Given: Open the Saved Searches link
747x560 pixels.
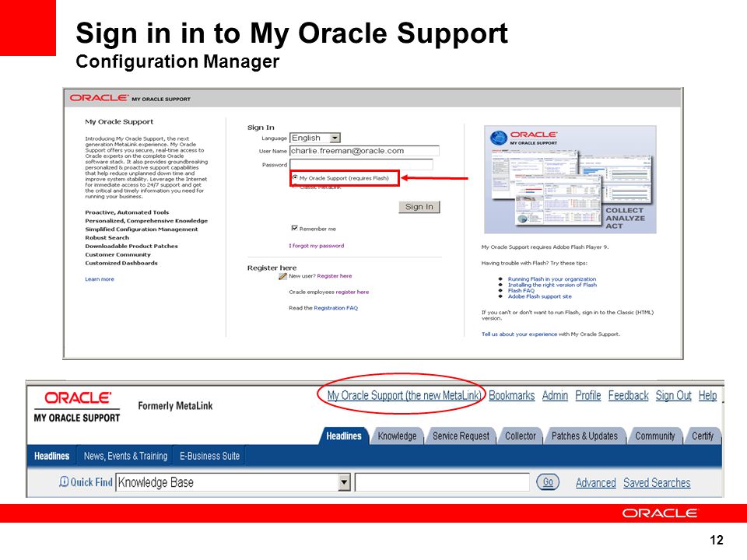Looking at the screenshot, I should coord(657,483).
